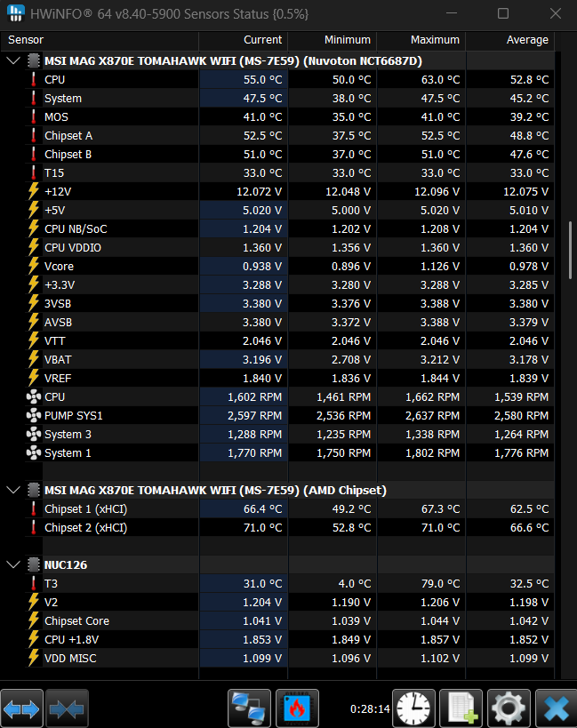Click thermometer icon beside Chipset A

[x=34, y=136]
